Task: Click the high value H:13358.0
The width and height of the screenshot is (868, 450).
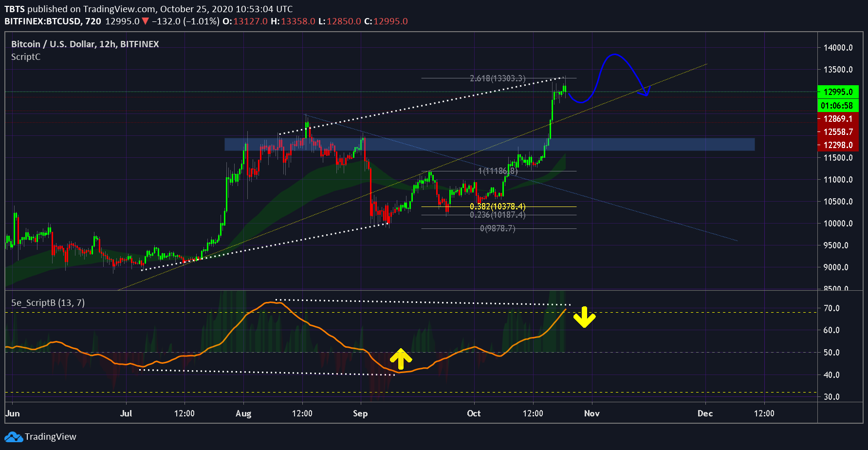Action: click(293, 21)
